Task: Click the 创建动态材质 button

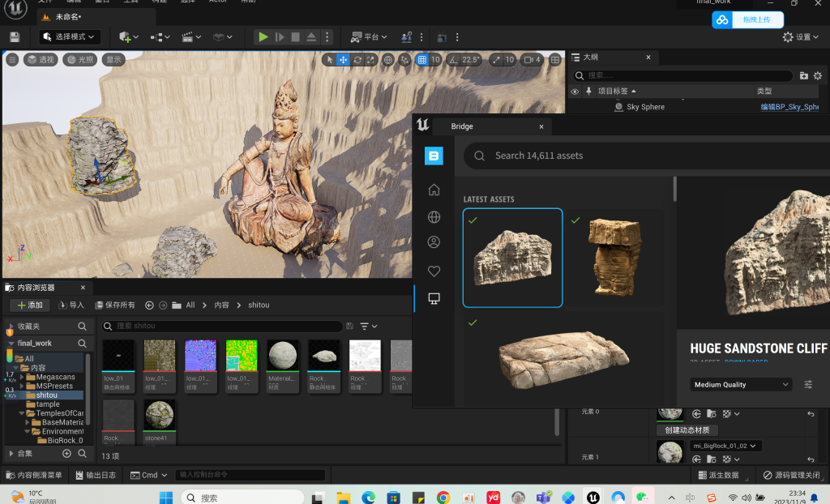Action: pyautogui.click(x=687, y=430)
